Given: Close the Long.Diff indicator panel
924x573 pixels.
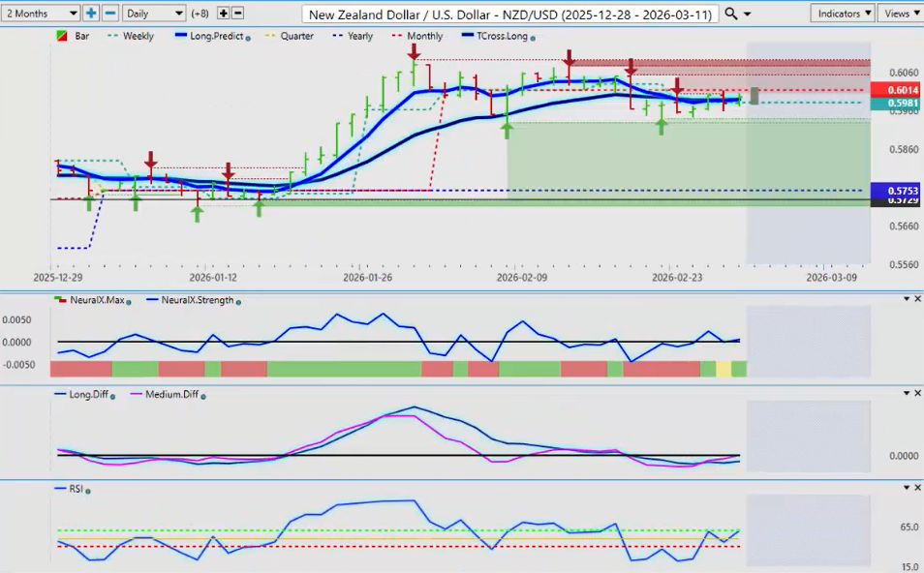Looking at the screenshot, I should [917, 393].
